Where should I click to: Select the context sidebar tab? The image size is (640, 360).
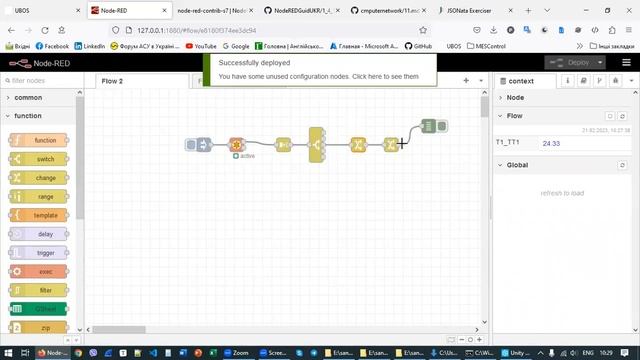pos(526,81)
